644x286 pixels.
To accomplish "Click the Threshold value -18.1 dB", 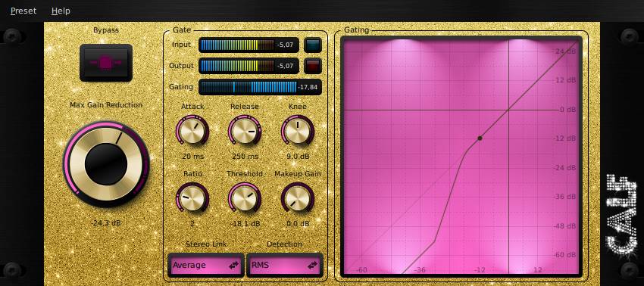I will (245, 224).
